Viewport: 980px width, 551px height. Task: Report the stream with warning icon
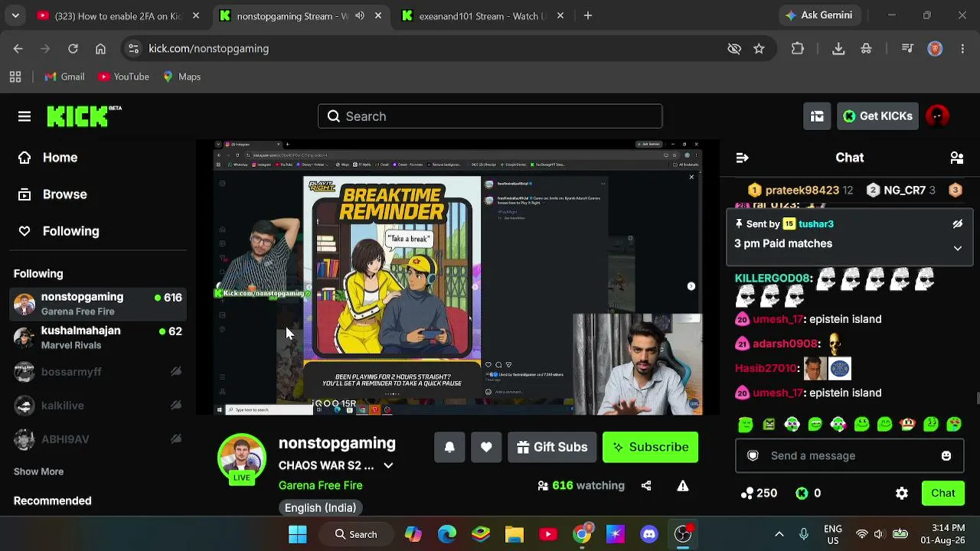pyautogui.click(x=683, y=485)
